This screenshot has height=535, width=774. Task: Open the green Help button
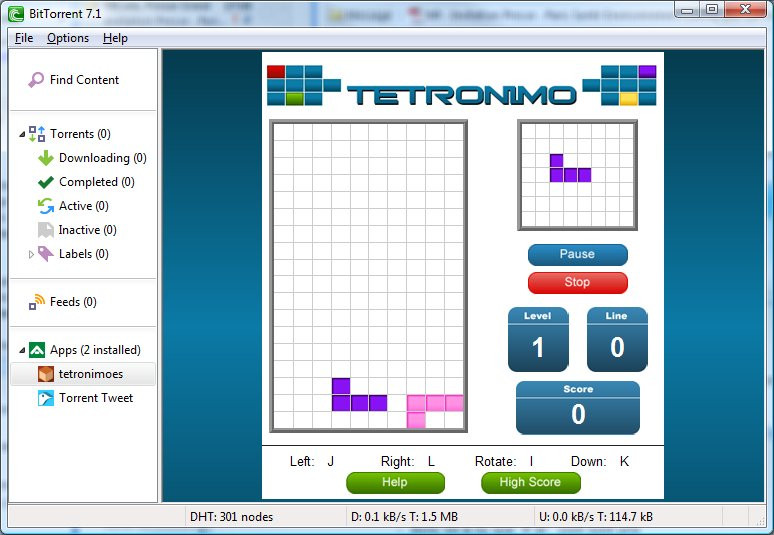pyautogui.click(x=395, y=482)
